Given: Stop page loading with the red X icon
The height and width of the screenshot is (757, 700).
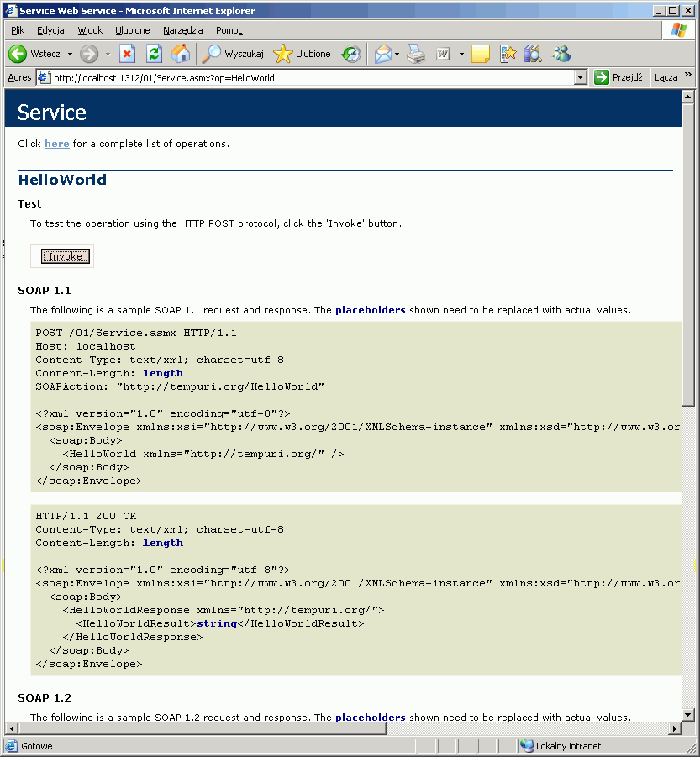Looking at the screenshot, I should tap(127, 54).
